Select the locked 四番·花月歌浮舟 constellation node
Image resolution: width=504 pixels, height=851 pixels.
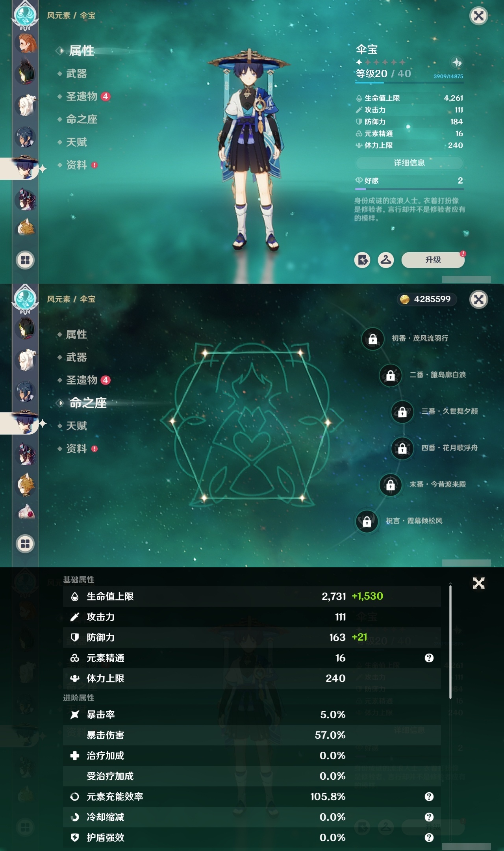click(402, 448)
